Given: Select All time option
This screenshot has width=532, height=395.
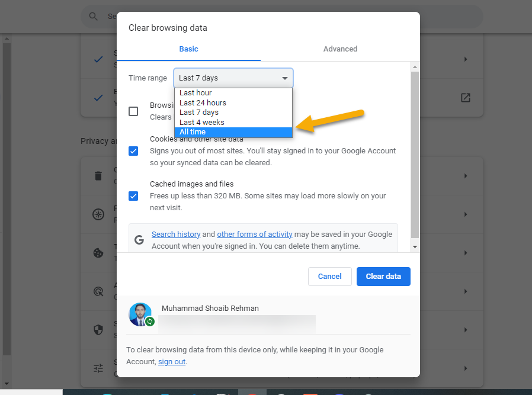Looking at the screenshot, I should tap(233, 132).
